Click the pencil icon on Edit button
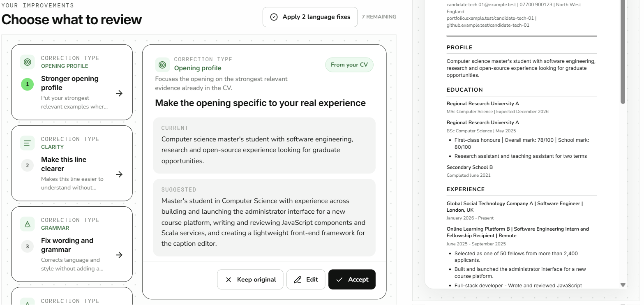Screen dimensions: 644x305 point(298,280)
